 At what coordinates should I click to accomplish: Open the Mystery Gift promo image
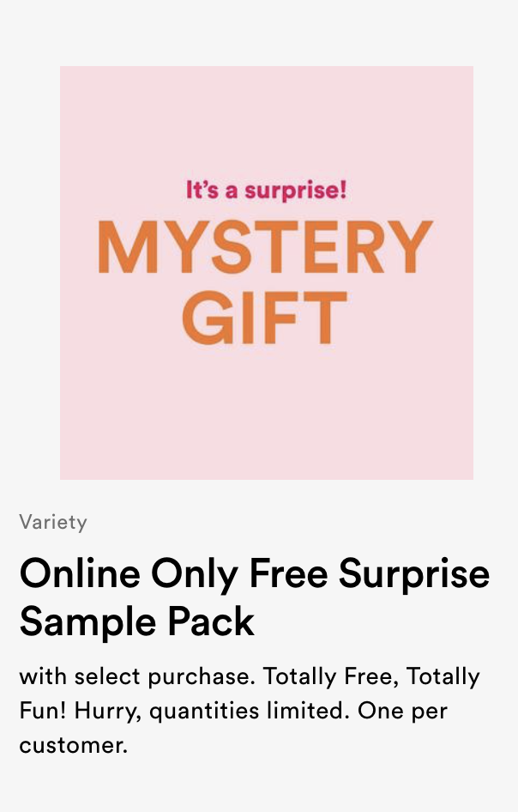point(267,272)
